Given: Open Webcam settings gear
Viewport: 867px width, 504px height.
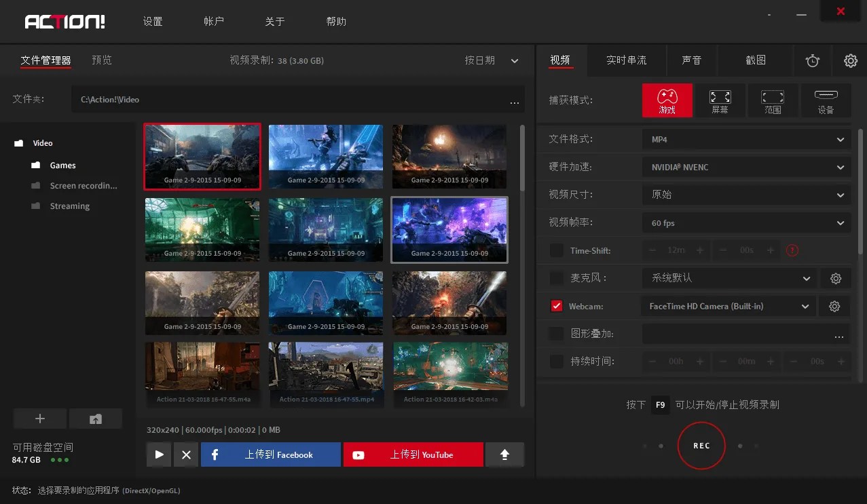Looking at the screenshot, I should click(834, 307).
